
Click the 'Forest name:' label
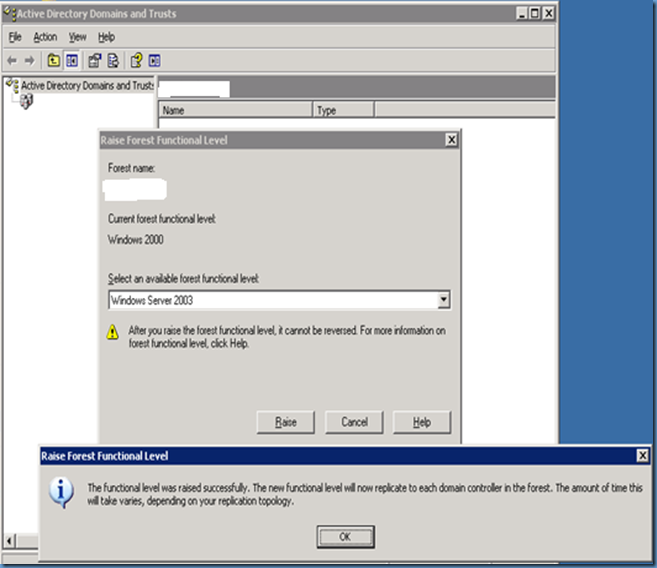132,168
